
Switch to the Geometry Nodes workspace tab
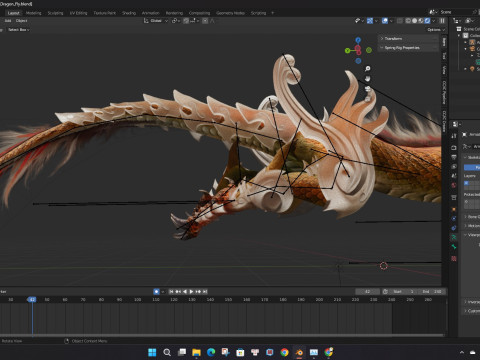tap(230, 13)
